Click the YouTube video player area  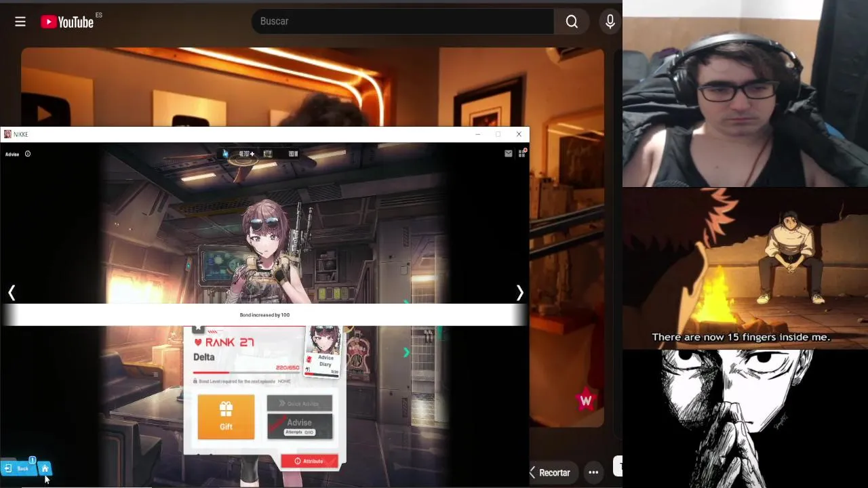pyautogui.click(x=312, y=88)
